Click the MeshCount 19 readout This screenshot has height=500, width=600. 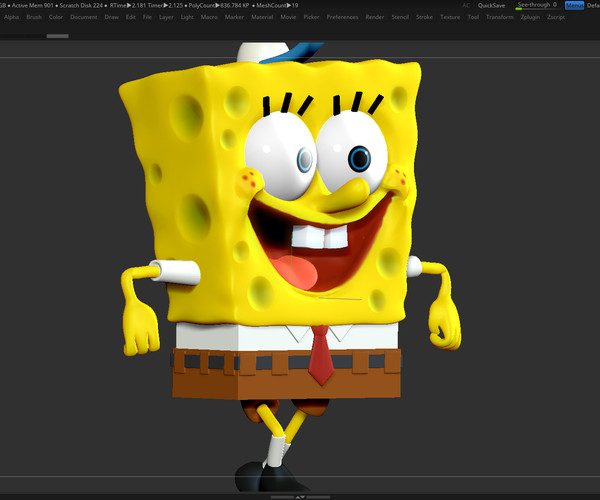(x=277, y=5)
